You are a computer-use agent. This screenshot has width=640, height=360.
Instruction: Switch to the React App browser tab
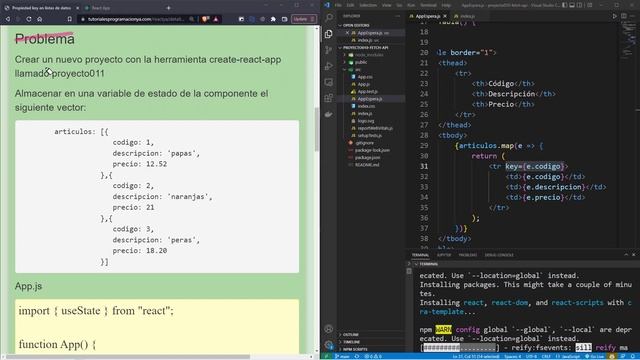tap(100, 8)
